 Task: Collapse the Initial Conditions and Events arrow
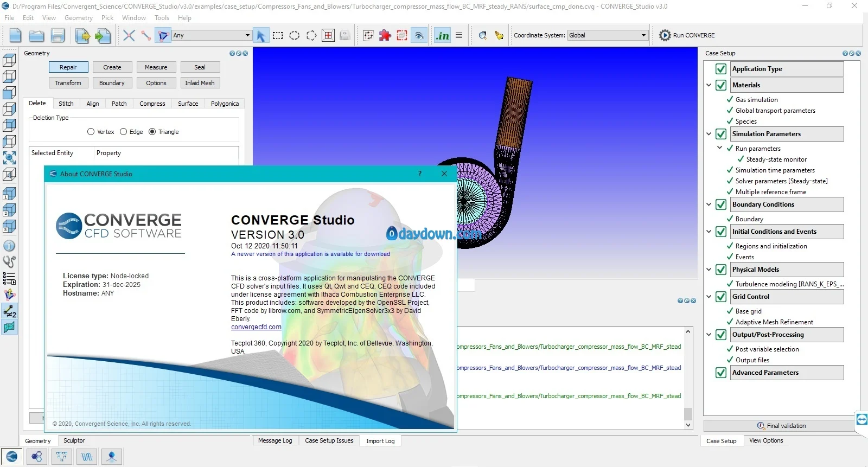pos(709,232)
